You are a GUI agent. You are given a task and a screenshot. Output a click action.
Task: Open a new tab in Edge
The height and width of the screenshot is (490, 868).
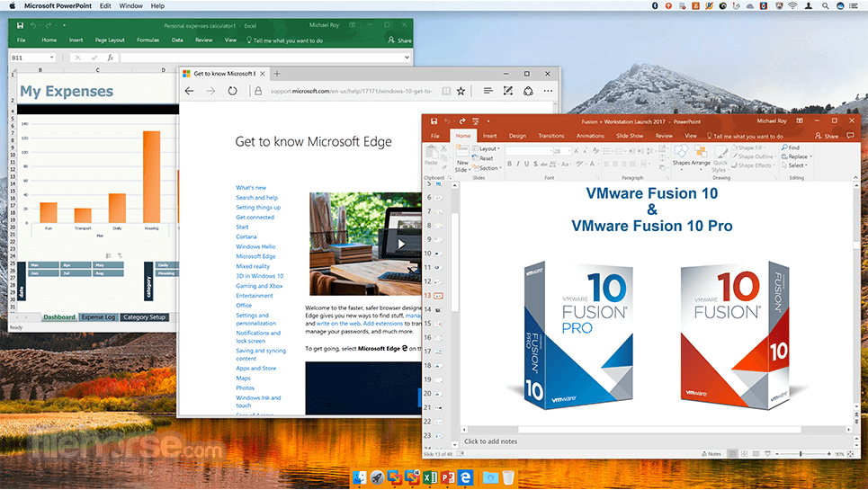tap(277, 74)
